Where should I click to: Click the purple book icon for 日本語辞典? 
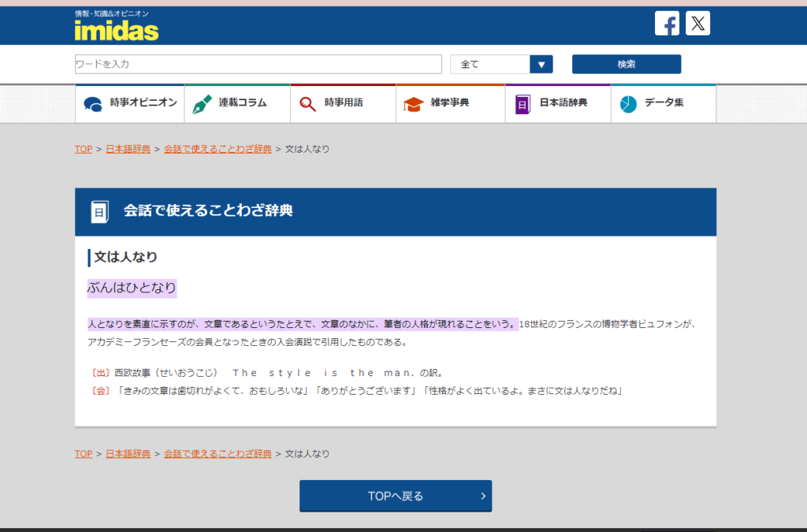pyautogui.click(x=523, y=104)
